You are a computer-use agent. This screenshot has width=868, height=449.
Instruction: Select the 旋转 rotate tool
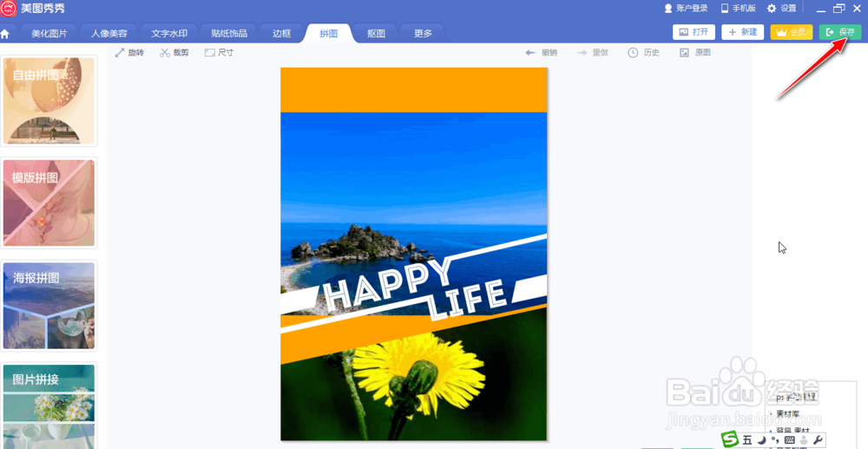[x=129, y=53]
